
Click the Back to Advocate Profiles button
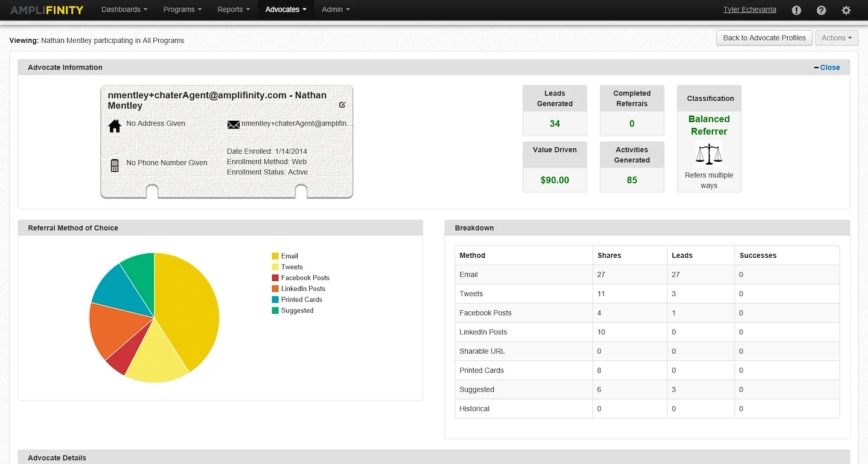pyautogui.click(x=764, y=37)
